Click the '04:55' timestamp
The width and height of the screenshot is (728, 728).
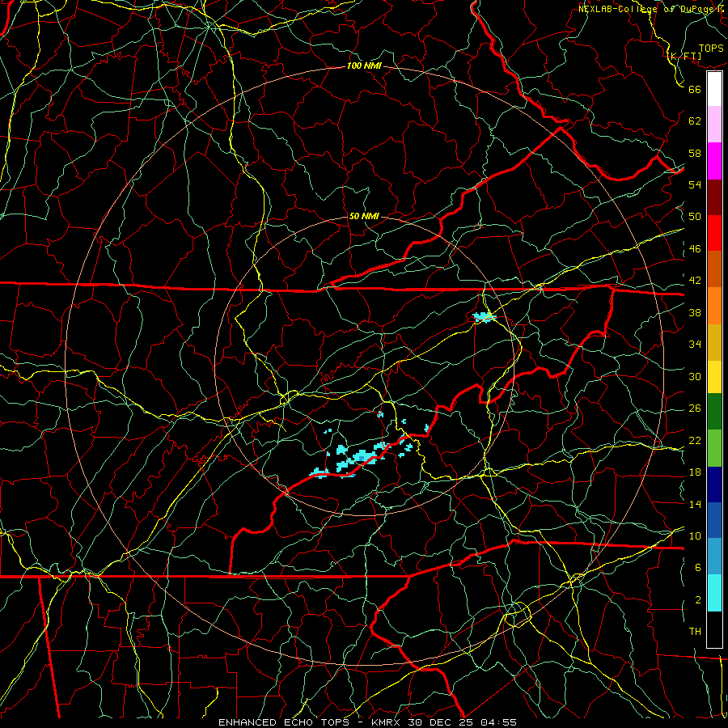[498, 722]
